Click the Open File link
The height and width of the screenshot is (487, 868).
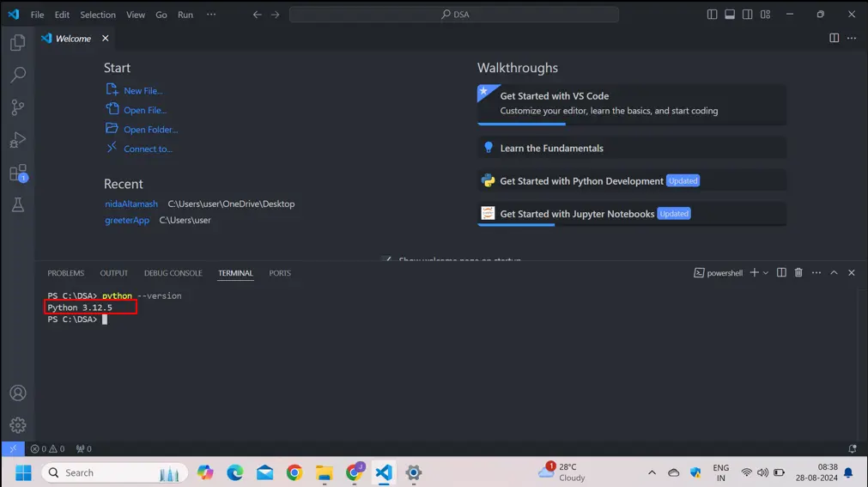click(145, 110)
